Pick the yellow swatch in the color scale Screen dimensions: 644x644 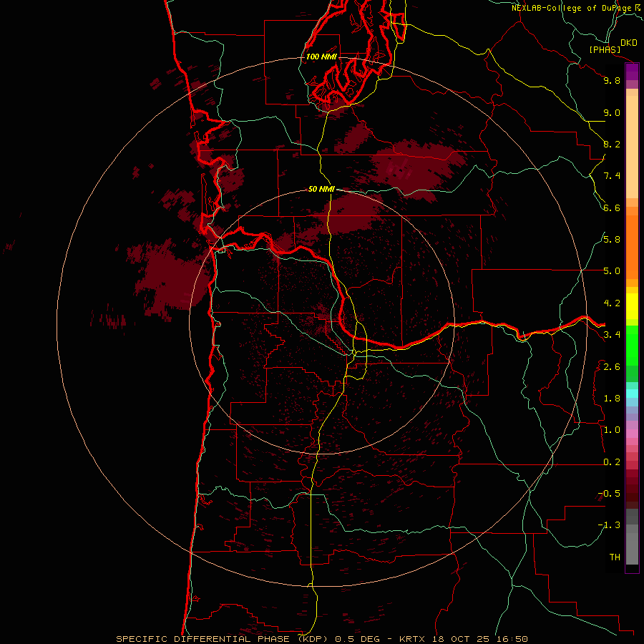(632, 306)
